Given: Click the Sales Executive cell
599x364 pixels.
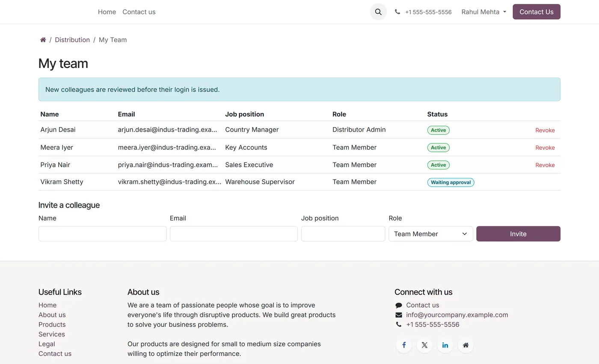Looking at the screenshot, I should point(249,165).
